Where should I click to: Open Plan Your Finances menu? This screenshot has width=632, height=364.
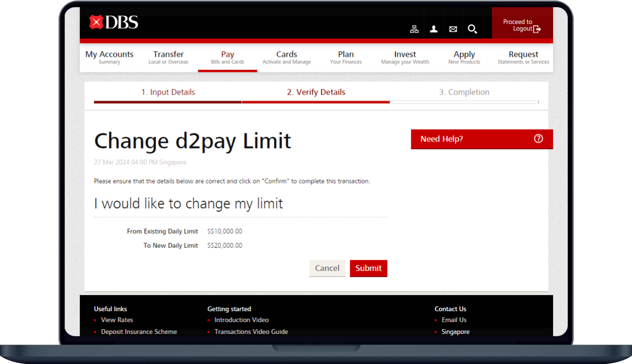point(346,58)
